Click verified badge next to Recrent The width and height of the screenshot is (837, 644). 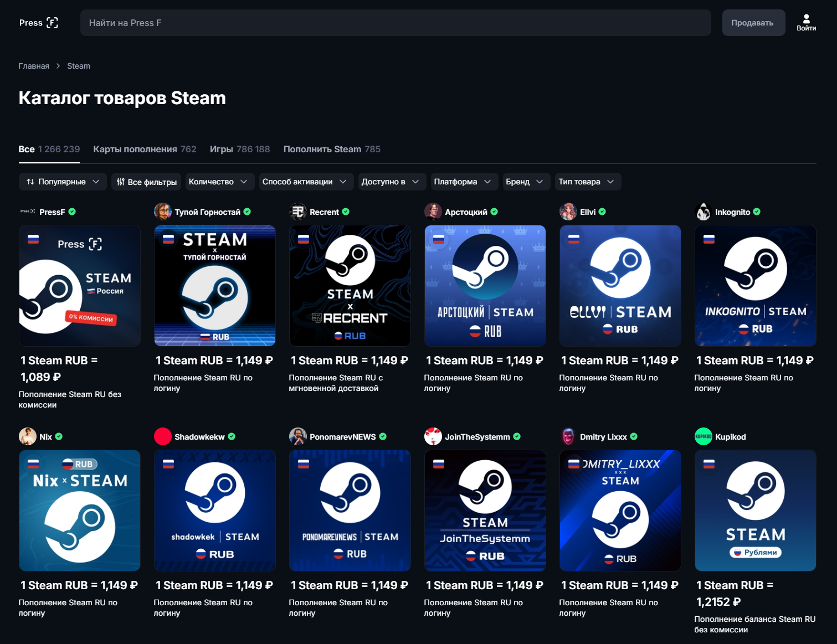click(346, 212)
